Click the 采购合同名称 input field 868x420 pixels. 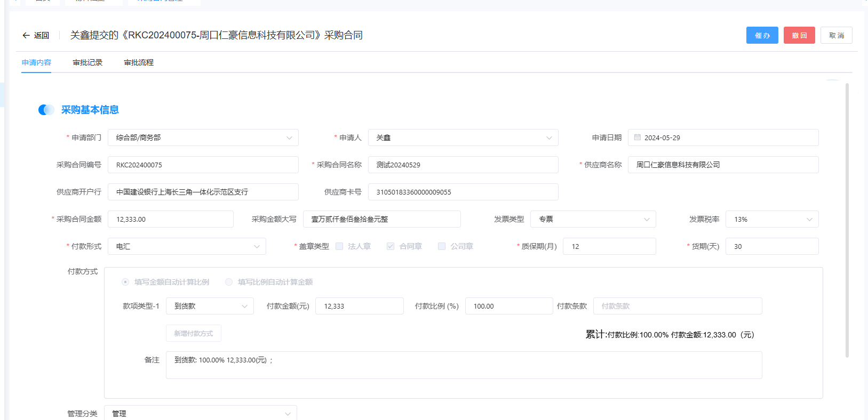[x=463, y=165]
